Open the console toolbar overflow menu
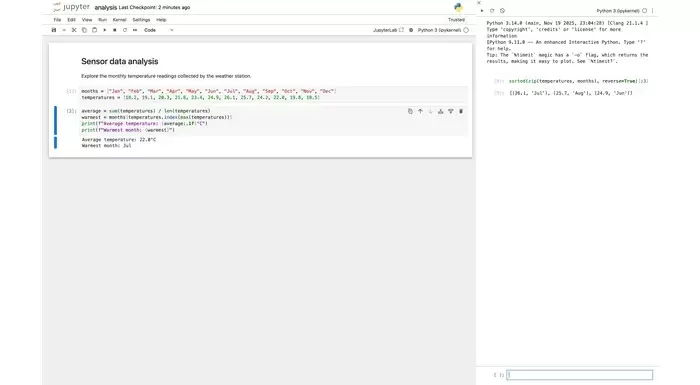 pyautogui.click(x=652, y=11)
